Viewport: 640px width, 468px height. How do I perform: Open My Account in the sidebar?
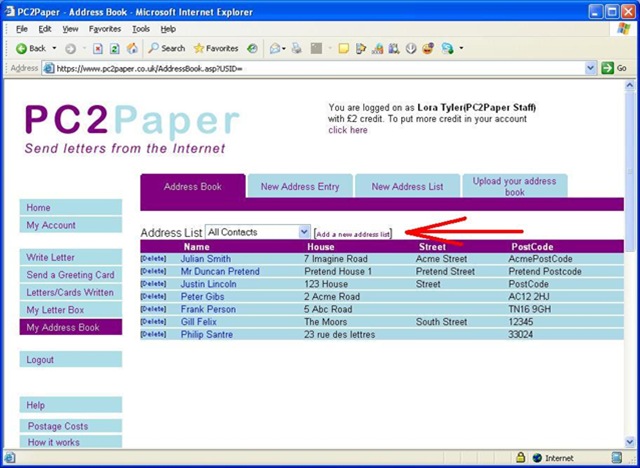71,225
